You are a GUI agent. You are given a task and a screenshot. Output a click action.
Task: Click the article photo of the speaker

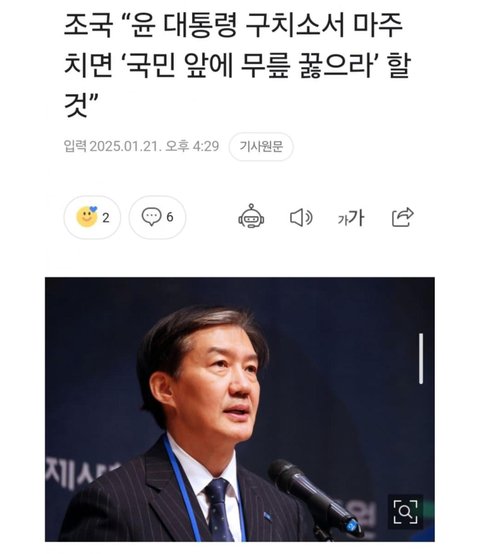click(239, 409)
